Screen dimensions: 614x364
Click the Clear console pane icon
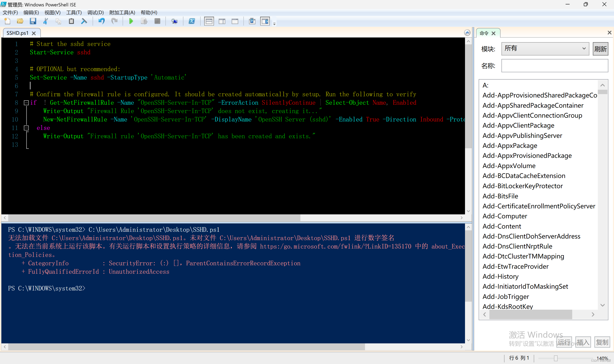[x=84, y=21]
